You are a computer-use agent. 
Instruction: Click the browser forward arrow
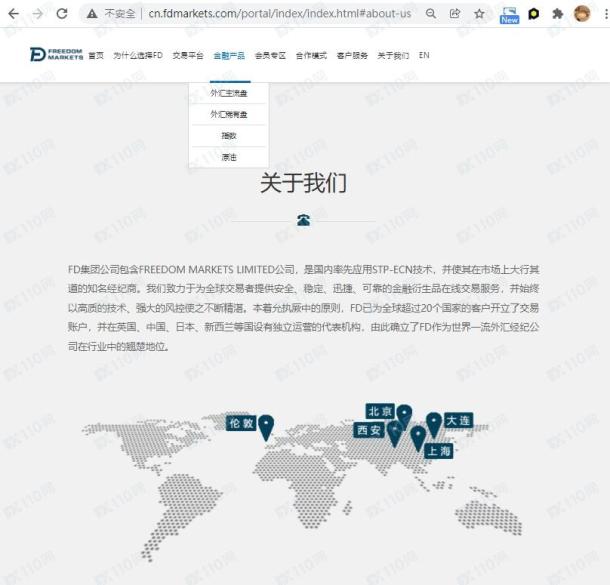pos(38,14)
